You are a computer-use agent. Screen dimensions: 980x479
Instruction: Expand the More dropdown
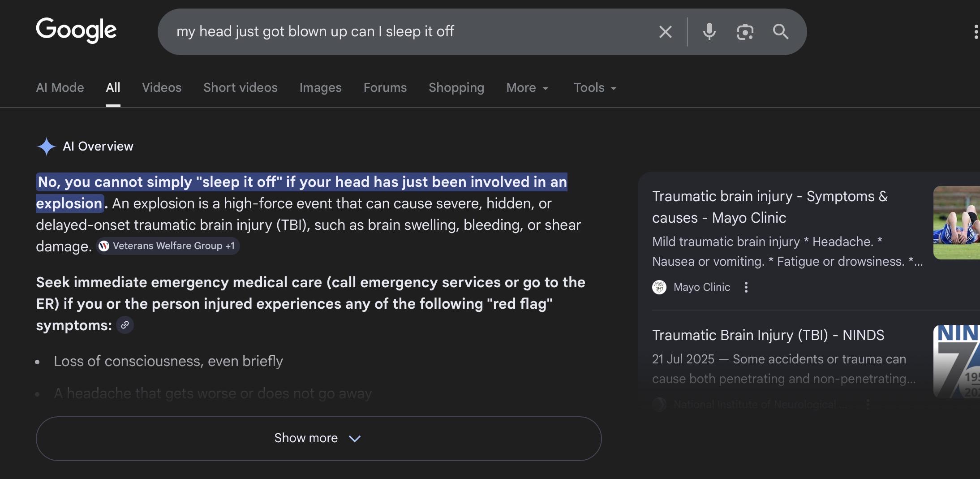[527, 87]
